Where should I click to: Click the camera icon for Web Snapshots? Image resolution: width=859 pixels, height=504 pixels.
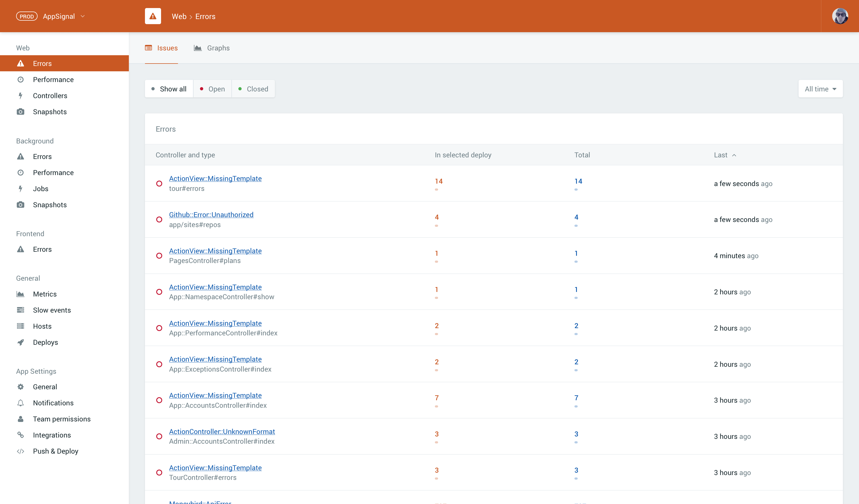20,112
